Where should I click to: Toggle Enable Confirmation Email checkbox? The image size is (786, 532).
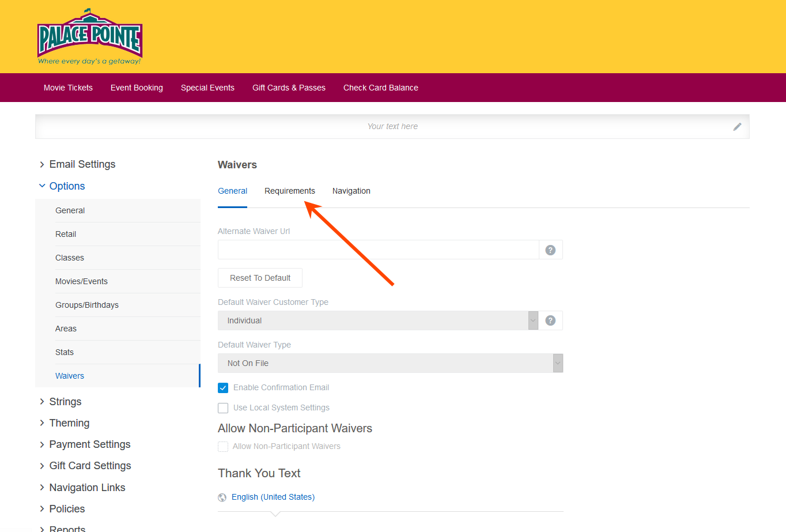click(x=223, y=388)
